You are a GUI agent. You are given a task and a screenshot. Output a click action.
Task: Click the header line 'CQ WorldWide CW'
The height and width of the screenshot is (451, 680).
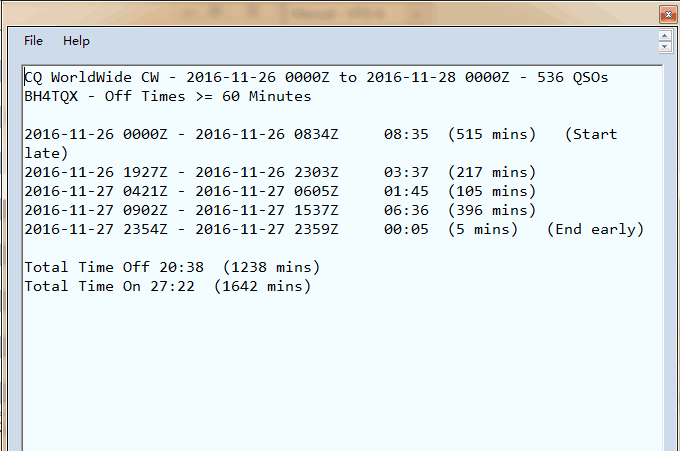(x=316, y=78)
